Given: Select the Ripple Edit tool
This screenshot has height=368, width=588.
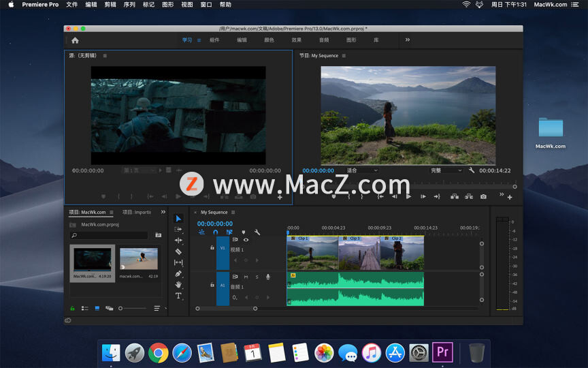Looking at the screenshot, I should (x=178, y=241).
